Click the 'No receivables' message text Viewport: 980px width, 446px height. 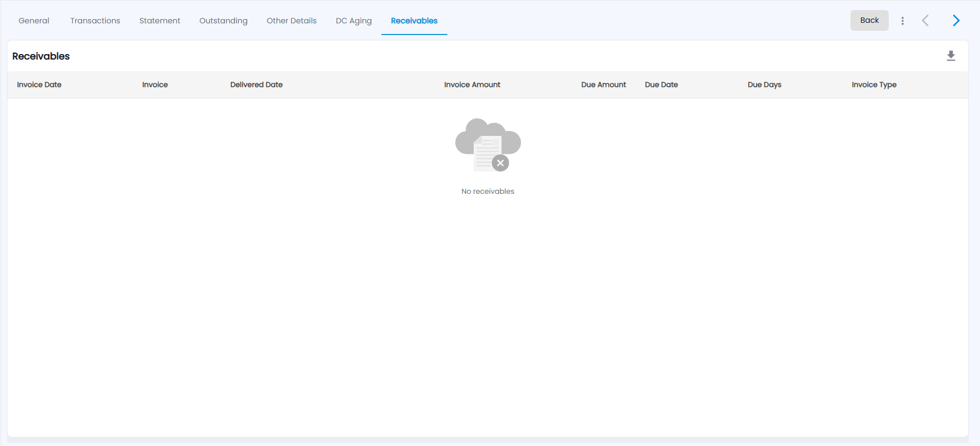click(488, 191)
